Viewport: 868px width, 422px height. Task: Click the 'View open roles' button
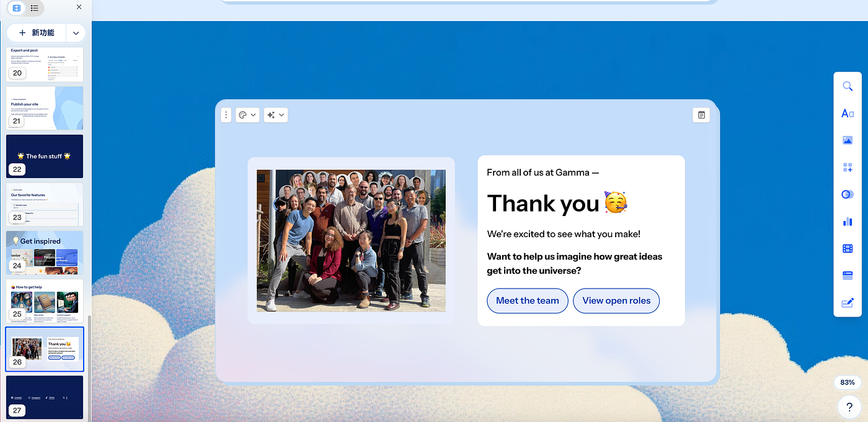point(616,300)
